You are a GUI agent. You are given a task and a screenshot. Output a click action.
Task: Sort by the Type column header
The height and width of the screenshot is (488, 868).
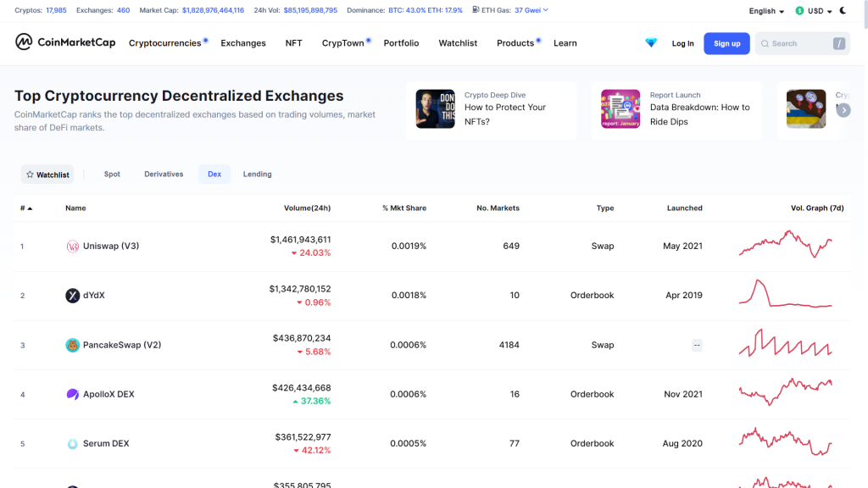(605, 208)
